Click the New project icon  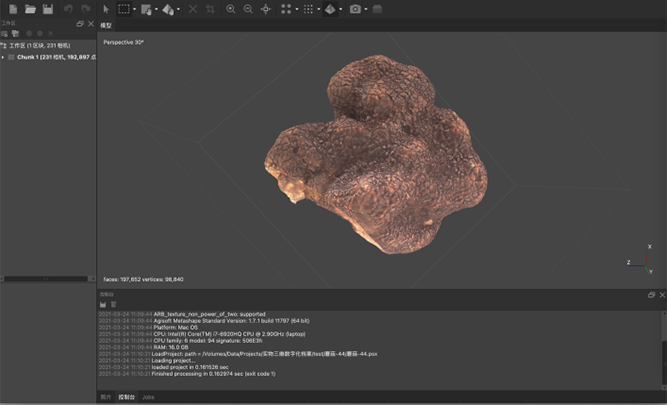coord(13,9)
